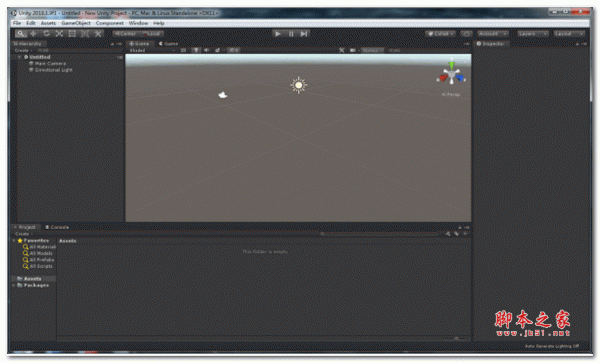Toggle scene audio button
Viewport: 600px width, 363px height.
pyautogui.click(x=207, y=50)
